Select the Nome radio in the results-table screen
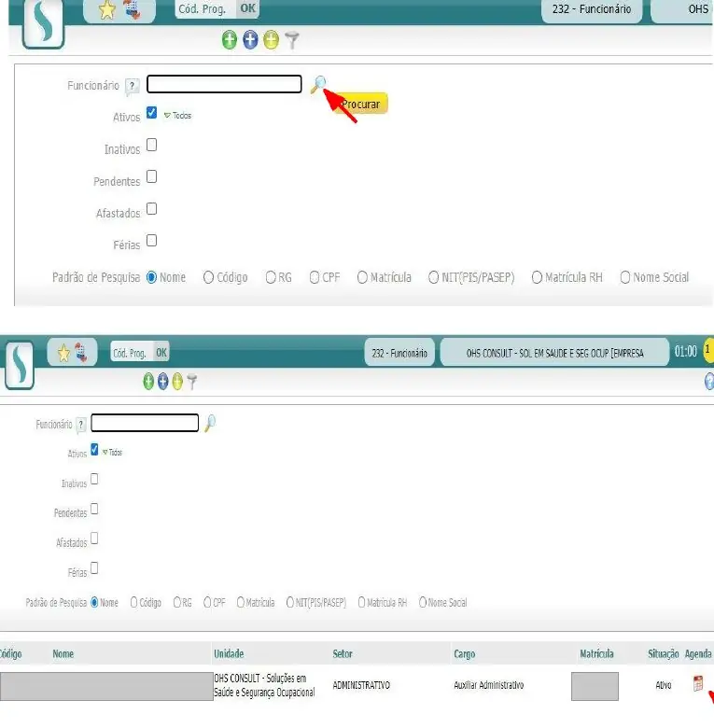The height and width of the screenshot is (728, 714). [94, 602]
